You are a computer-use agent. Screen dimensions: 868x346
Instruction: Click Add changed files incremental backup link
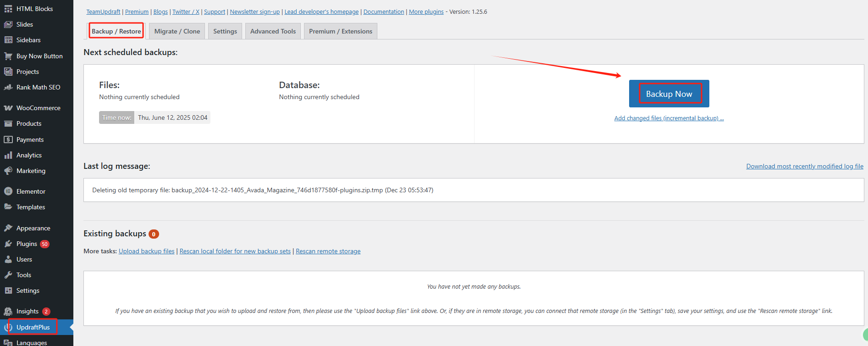click(x=669, y=118)
